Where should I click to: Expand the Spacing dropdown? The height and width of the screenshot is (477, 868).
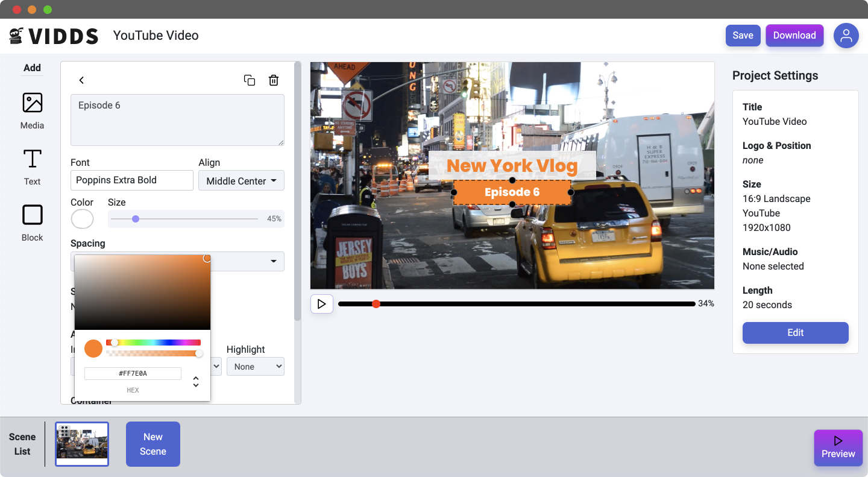[x=273, y=261]
